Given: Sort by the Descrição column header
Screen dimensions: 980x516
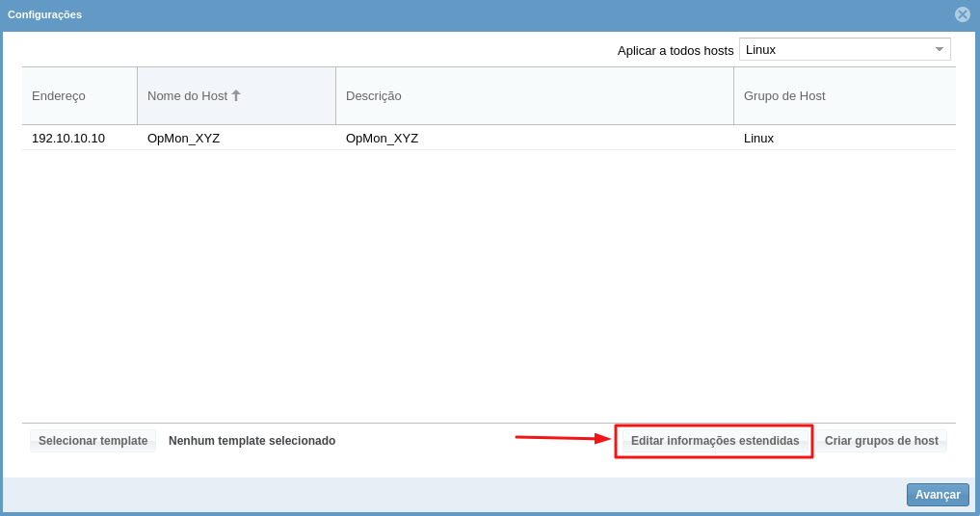Looking at the screenshot, I should pyautogui.click(x=374, y=95).
